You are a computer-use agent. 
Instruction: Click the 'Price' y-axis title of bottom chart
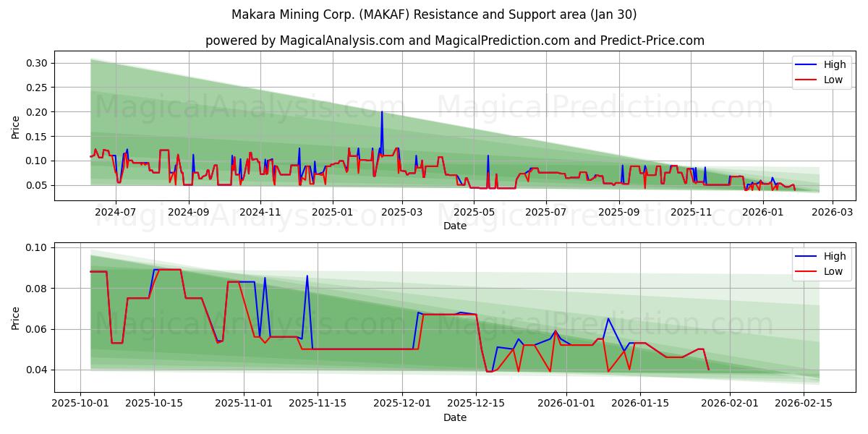tap(16, 318)
